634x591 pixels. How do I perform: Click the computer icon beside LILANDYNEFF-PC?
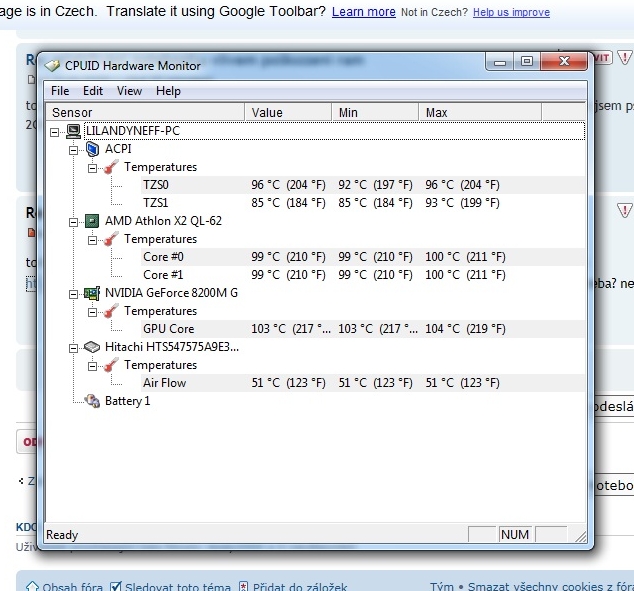point(73,131)
